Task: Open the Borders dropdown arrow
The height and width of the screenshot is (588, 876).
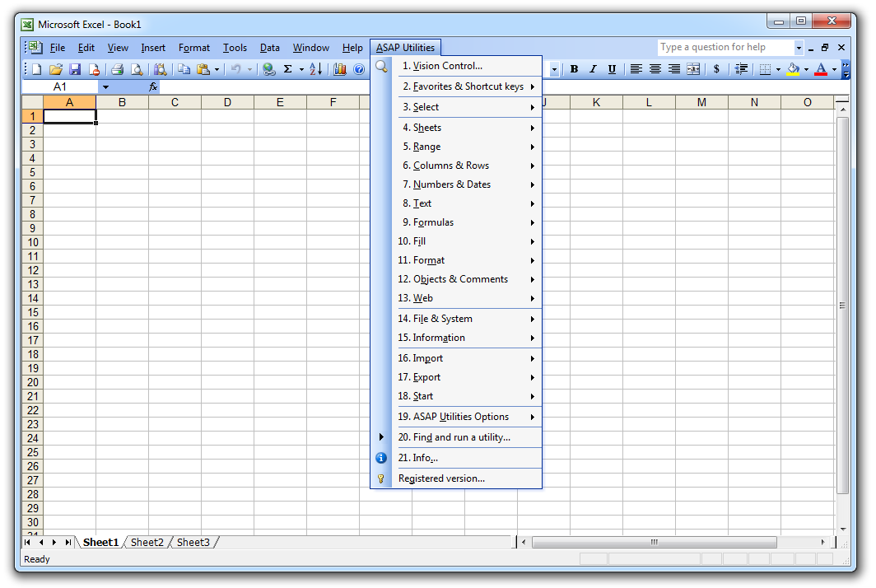Action: tap(777, 69)
